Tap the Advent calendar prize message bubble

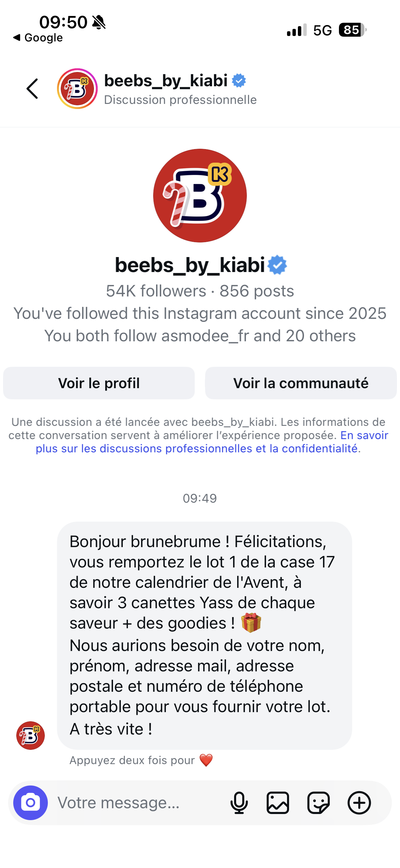pyautogui.click(x=204, y=635)
